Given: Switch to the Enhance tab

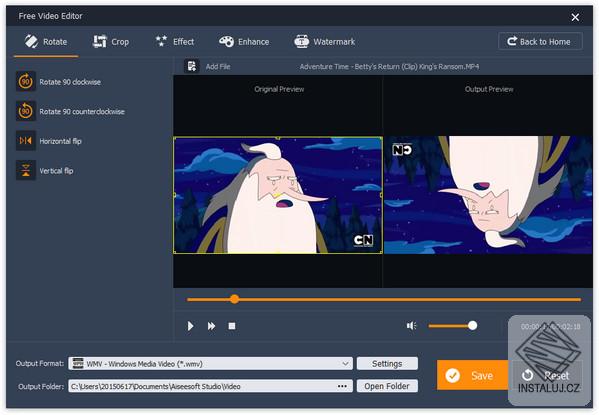Looking at the screenshot, I should (244, 42).
